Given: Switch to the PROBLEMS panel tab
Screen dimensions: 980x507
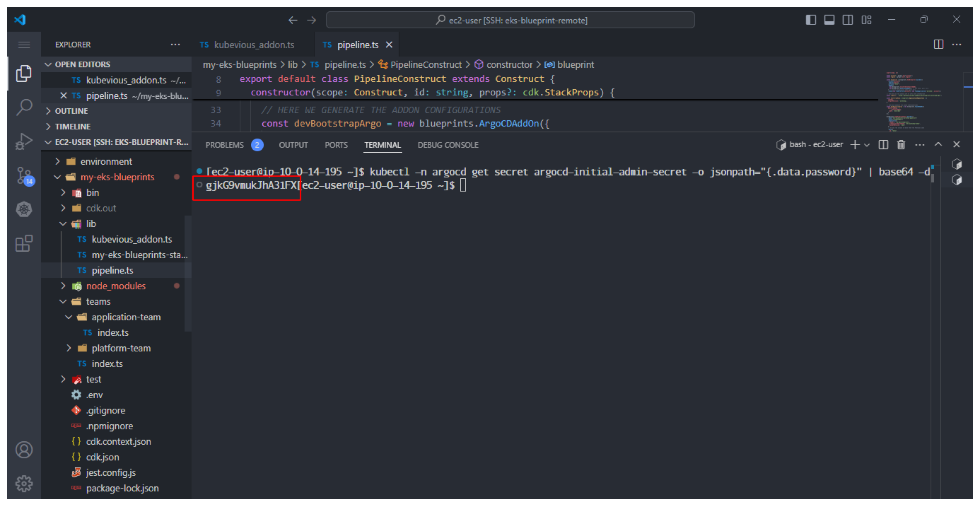Looking at the screenshot, I should click(224, 145).
